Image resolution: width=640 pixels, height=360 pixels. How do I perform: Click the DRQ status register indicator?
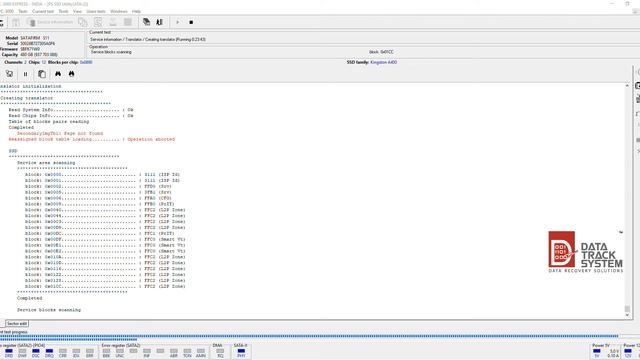[49, 351]
